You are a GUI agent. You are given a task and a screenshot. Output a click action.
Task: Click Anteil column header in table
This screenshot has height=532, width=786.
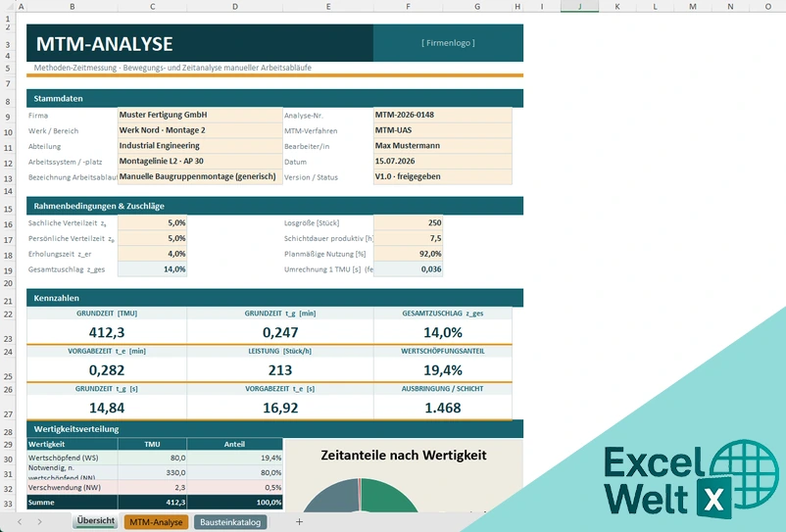click(x=235, y=445)
